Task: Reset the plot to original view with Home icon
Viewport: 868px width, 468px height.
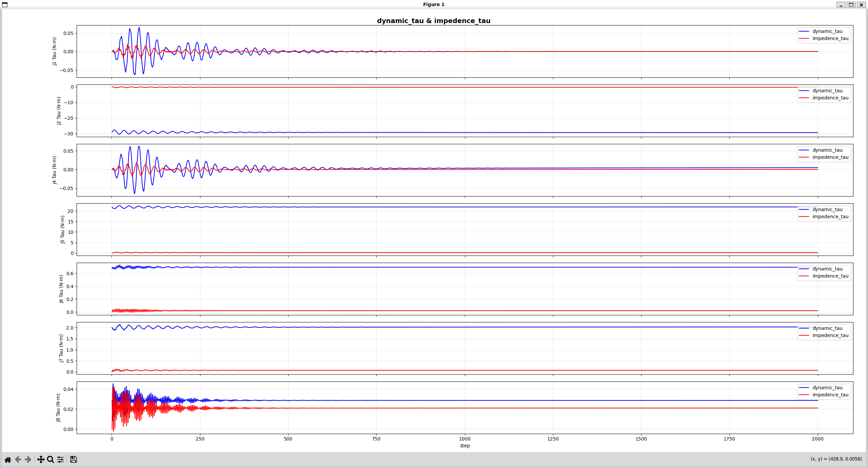Action: [x=8, y=460]
